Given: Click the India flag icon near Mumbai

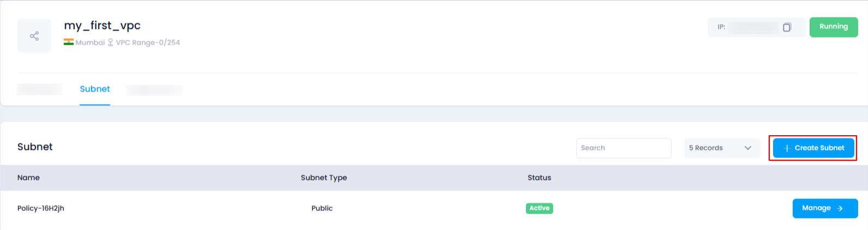Looking at the screenshot, I should [x=69, y=42].
